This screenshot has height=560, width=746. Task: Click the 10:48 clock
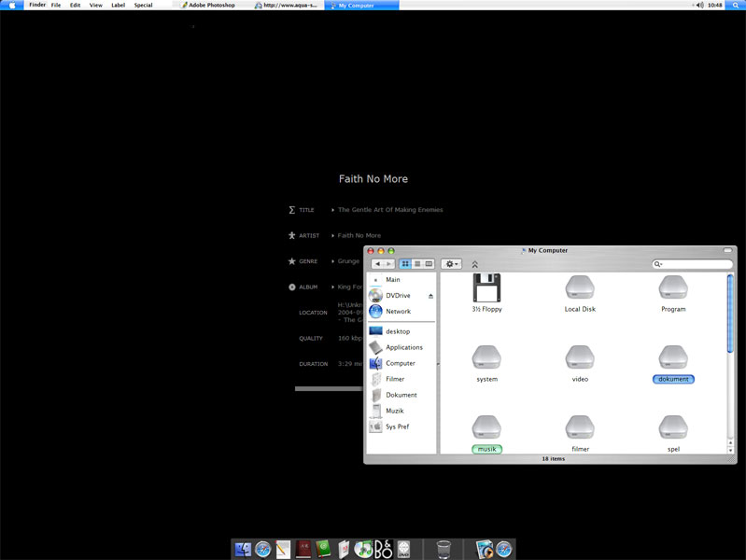pos(714,6)
